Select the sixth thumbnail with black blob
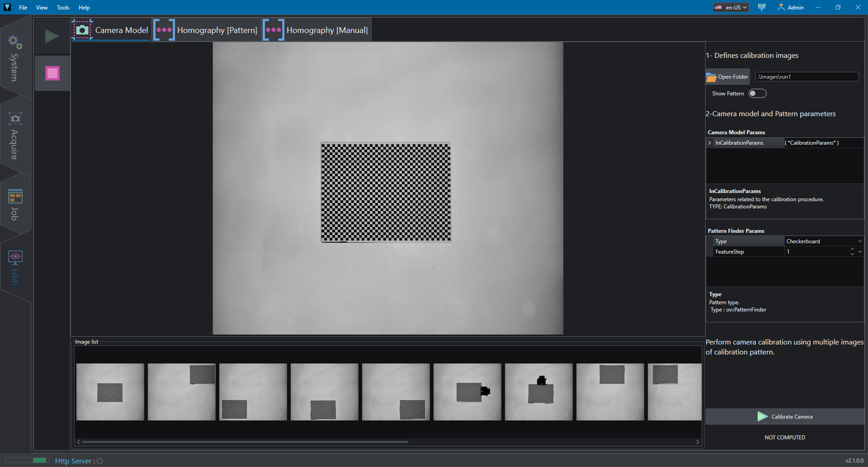 coord(467,392)
